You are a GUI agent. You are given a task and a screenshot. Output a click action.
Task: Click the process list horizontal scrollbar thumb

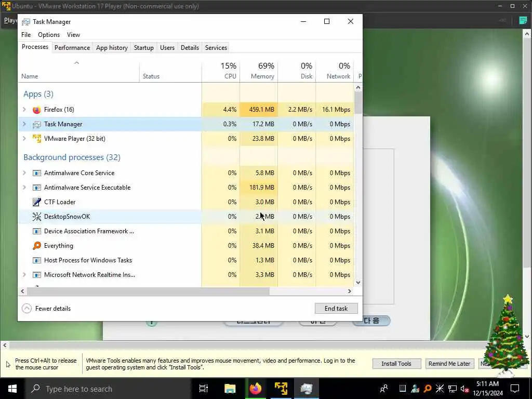148,291
